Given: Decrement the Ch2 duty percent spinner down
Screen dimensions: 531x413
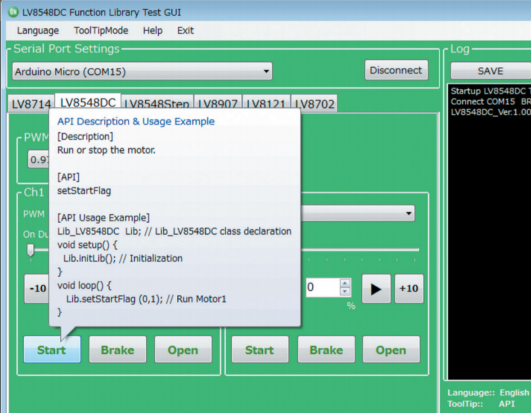Looking at the screenshot, I should point(345,291).
